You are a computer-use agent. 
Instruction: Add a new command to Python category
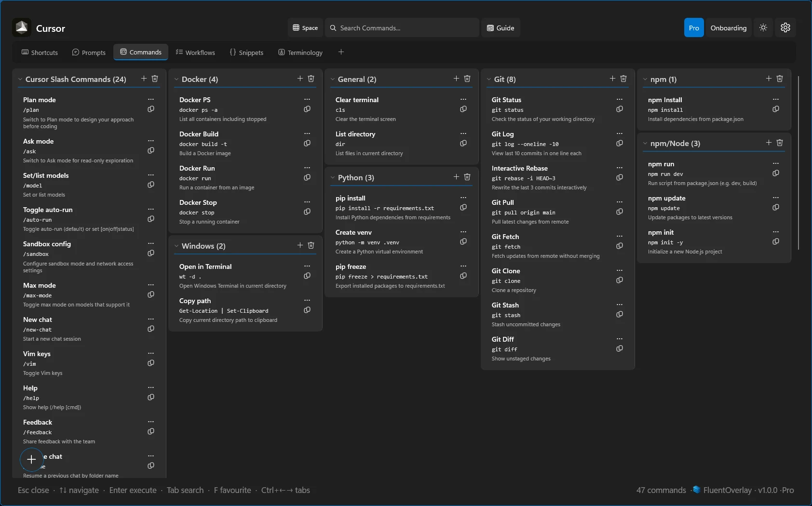tap(456, 176)
